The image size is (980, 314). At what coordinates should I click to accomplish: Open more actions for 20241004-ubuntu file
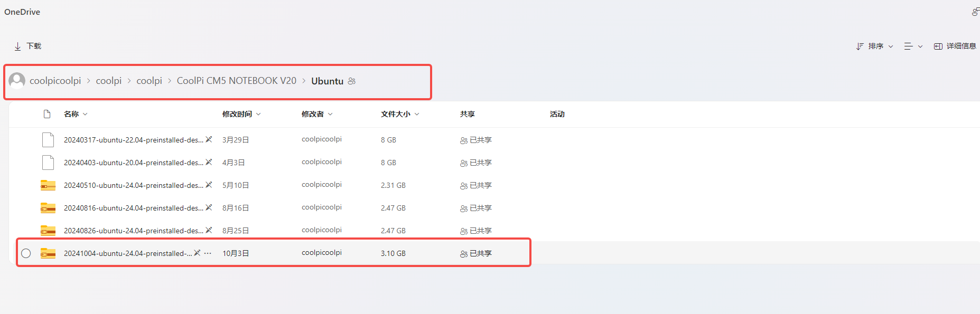click(x=208, y=253)
